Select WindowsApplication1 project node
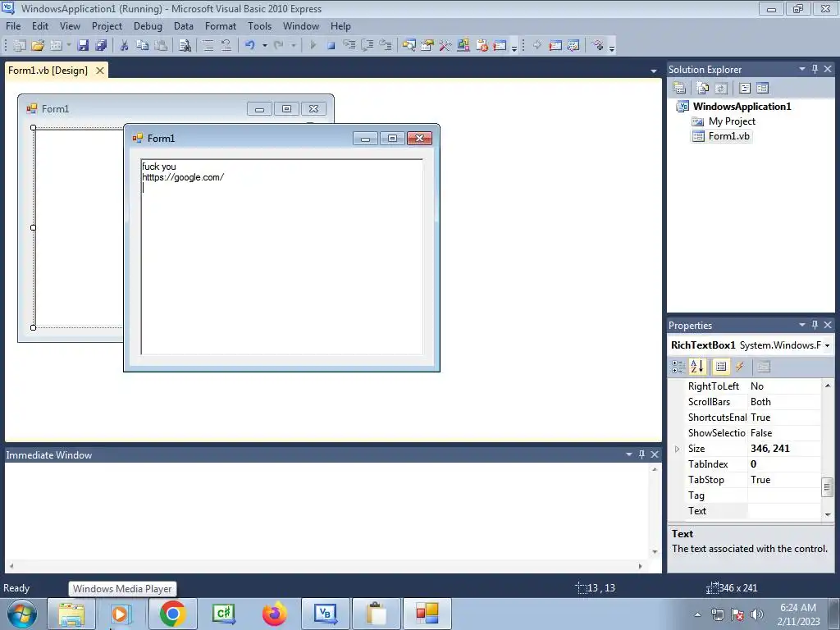 pos(742,106)
